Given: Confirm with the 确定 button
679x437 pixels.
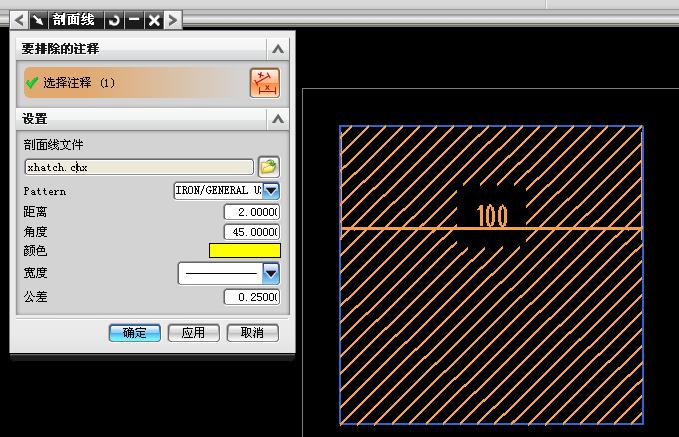Looking at the screenshot, I should pyautogui.click(x=135, y=333).
